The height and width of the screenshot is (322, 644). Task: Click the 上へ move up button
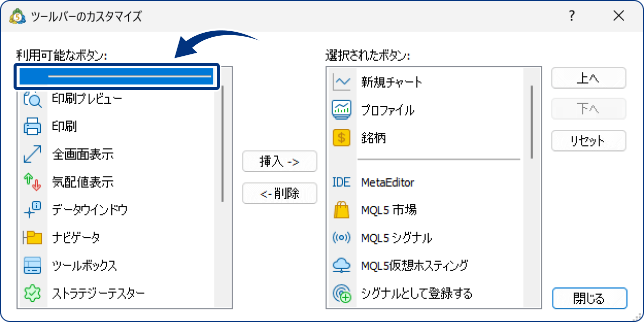coord(588,78)
